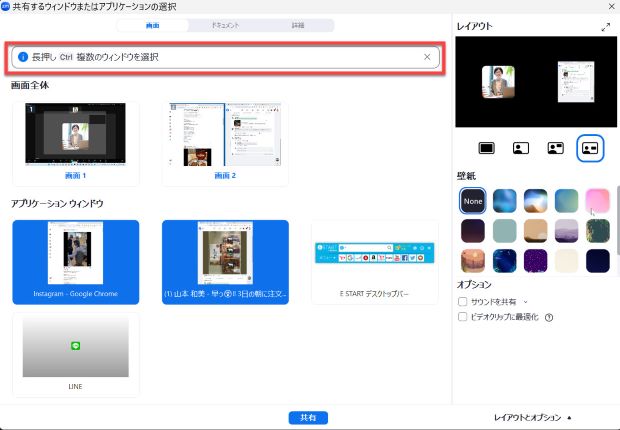The image size is (620, 430).
Task: Pick the third layout icon option
Action: [x=555, y=148]
